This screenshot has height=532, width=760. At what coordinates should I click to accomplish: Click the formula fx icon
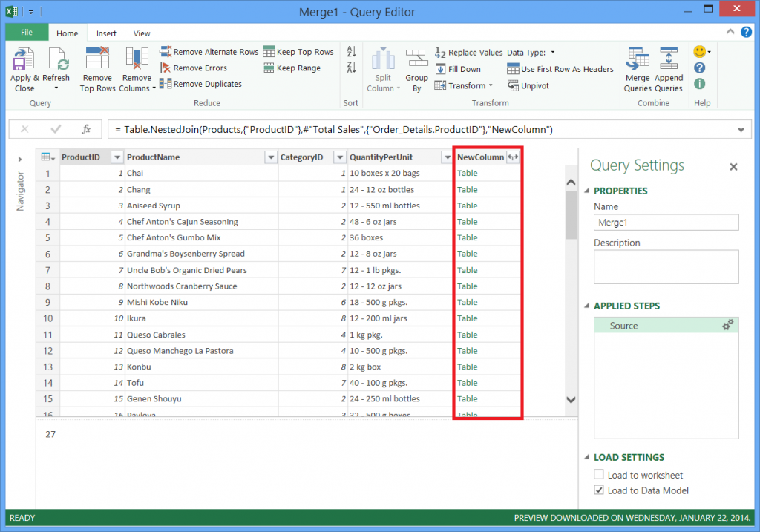click(x=86, y=129)
